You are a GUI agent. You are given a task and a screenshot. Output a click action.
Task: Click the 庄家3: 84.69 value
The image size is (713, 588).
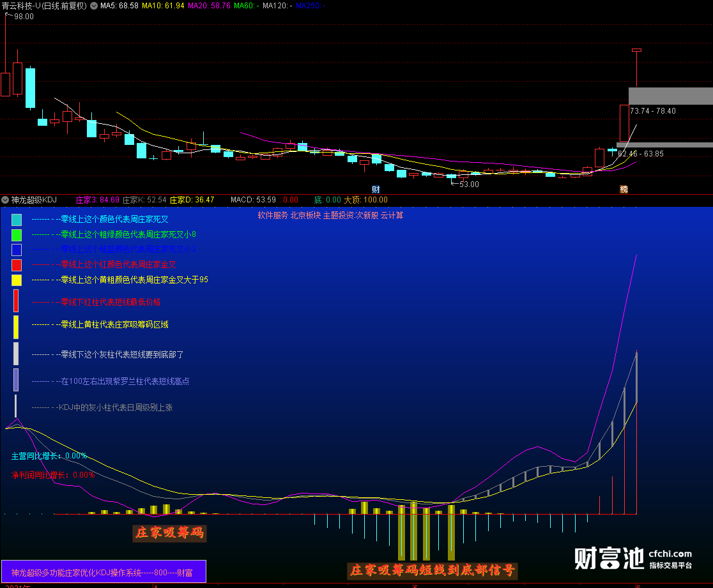click(x=97, y=199)
